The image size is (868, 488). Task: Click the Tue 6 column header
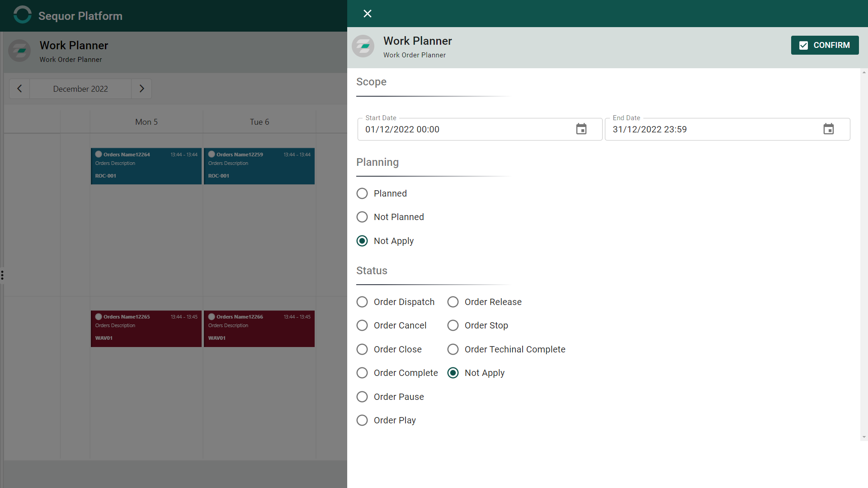pos(259,122)
